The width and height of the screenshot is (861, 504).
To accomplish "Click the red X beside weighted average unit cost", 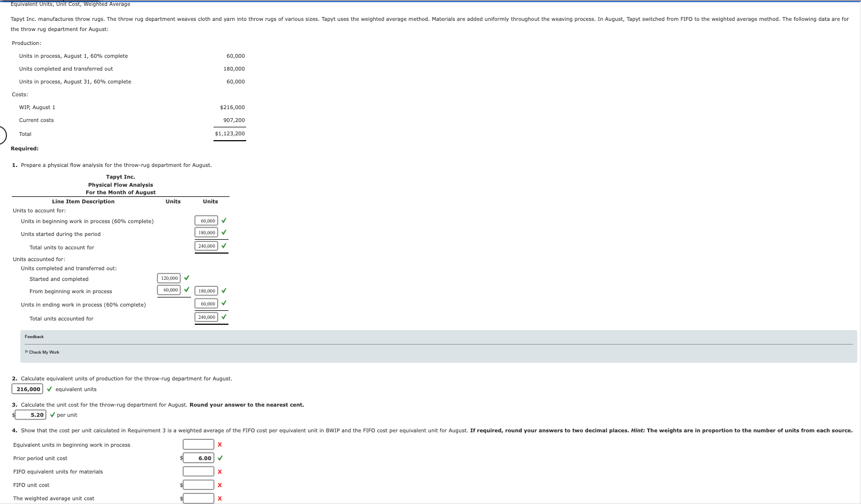I will (220, 498).
